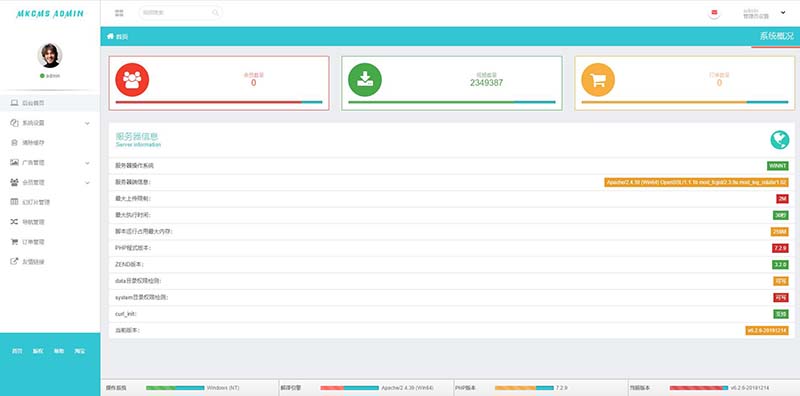Click the teal globe server-info icon

click(780, 140)
